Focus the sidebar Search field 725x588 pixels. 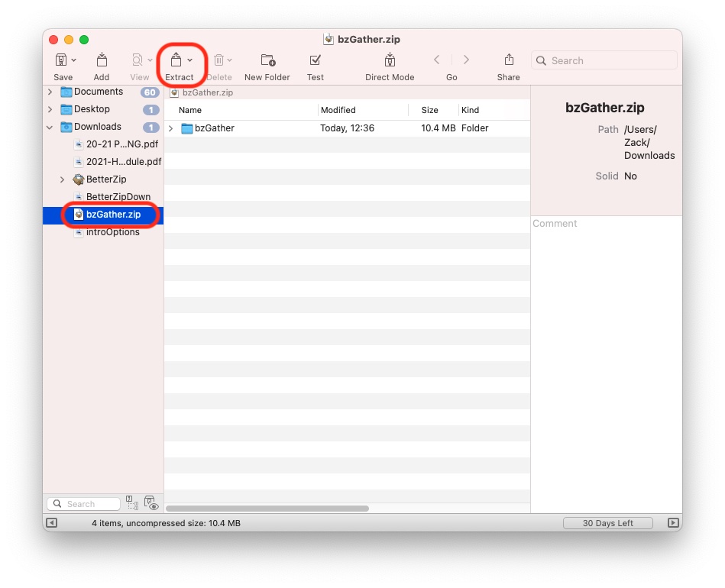tap(84, 504)
